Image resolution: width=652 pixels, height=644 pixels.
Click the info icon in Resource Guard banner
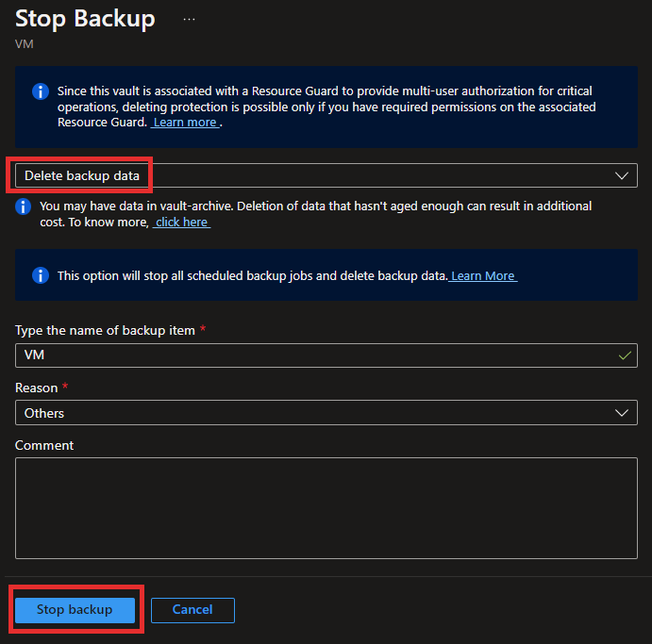(x=41, y=91)
